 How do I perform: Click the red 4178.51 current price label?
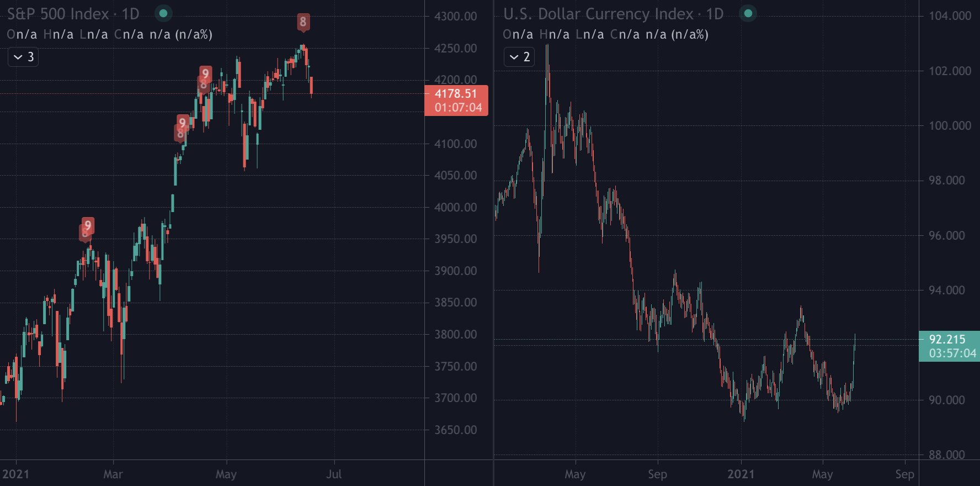click(x=456, y=101)
